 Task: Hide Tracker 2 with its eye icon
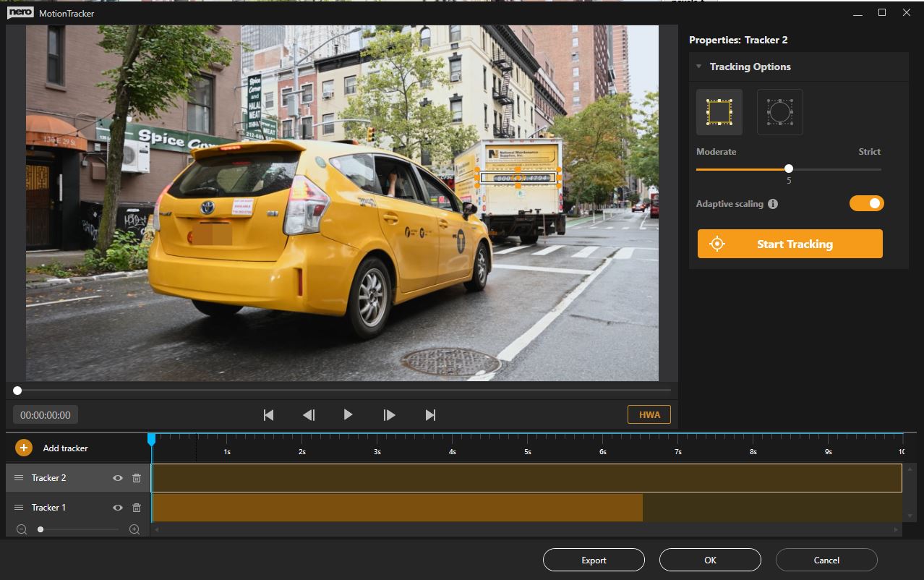point(118,478)
